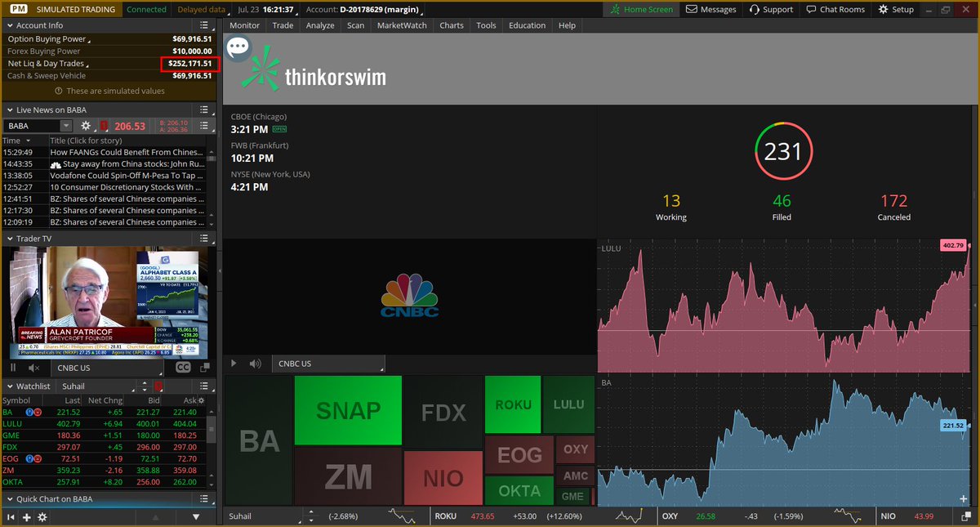The image size is (980, 527).
Task: Click the 231 orders ring indicator
Action: pyautogui.click(x=783, y=150)
